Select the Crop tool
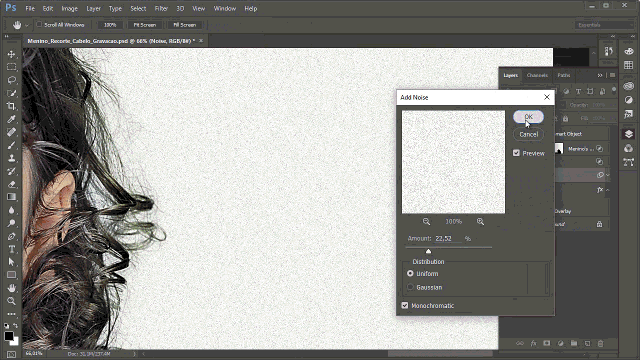Viewport: 640px width, 360px height. tap(11, 106)
